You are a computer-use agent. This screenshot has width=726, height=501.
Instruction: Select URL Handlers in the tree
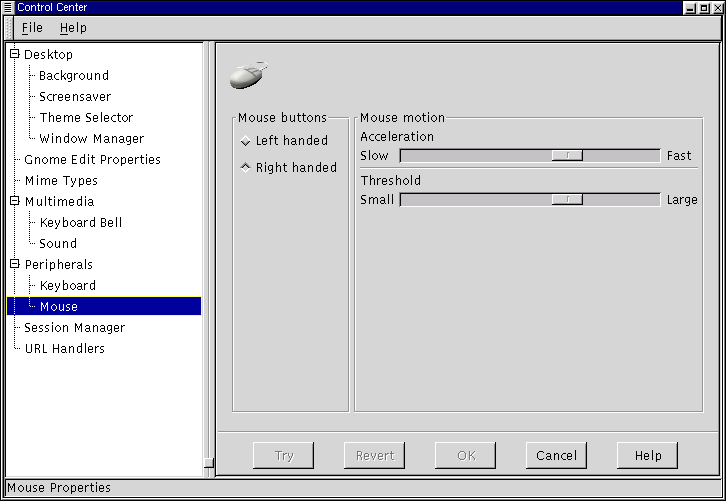tap(65, 349)
